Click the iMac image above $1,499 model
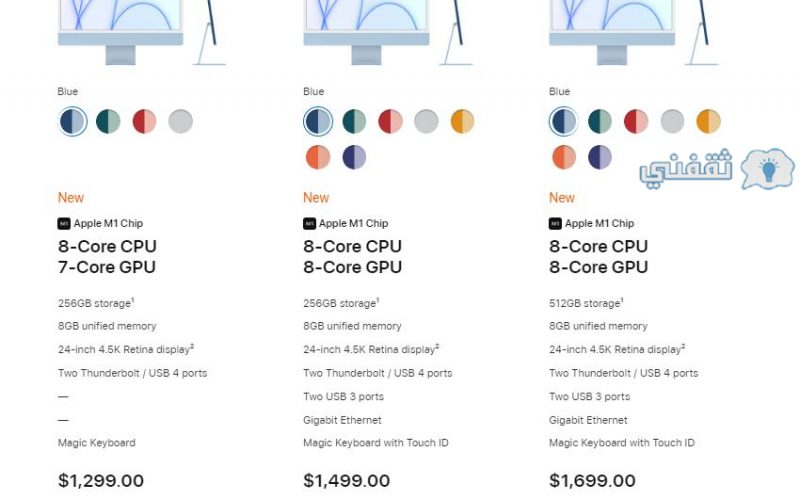The width and height of the screenshot is (800, 500). (388, 33)
